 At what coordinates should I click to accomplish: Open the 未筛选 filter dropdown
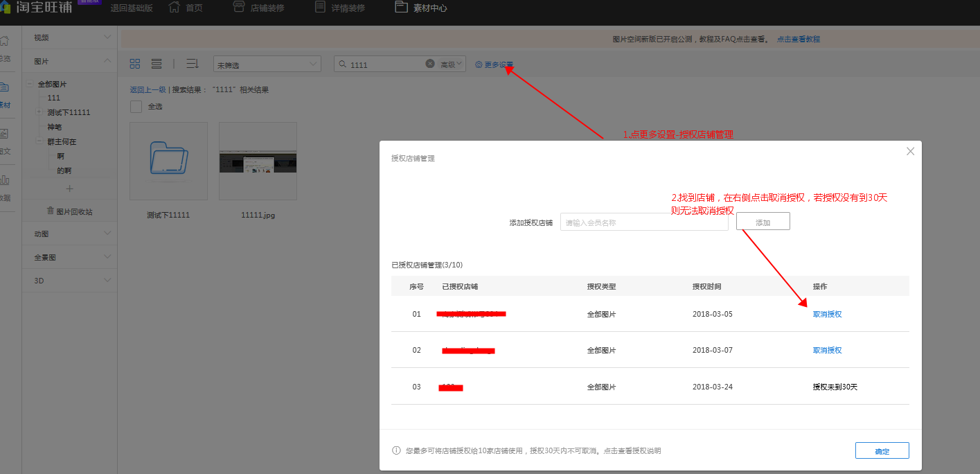(x=267, y=64)
